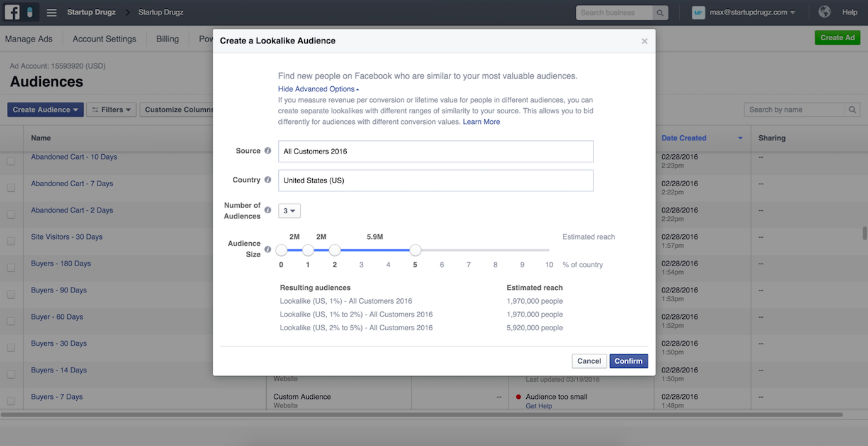Click the info icon beside Audience Size
The height and width of the screenshot is (446, 868).
tap(268, 249)
